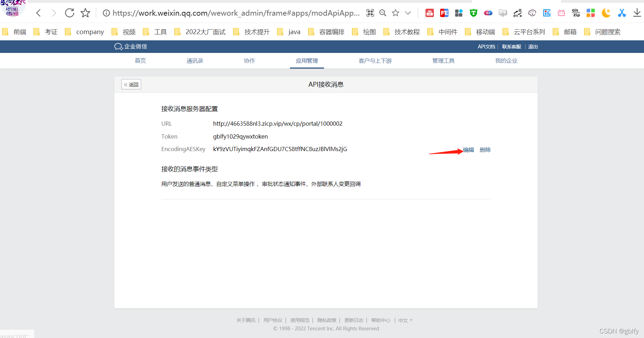
Task: Click the colorful four-square extension icon
Action: (591, 13)
